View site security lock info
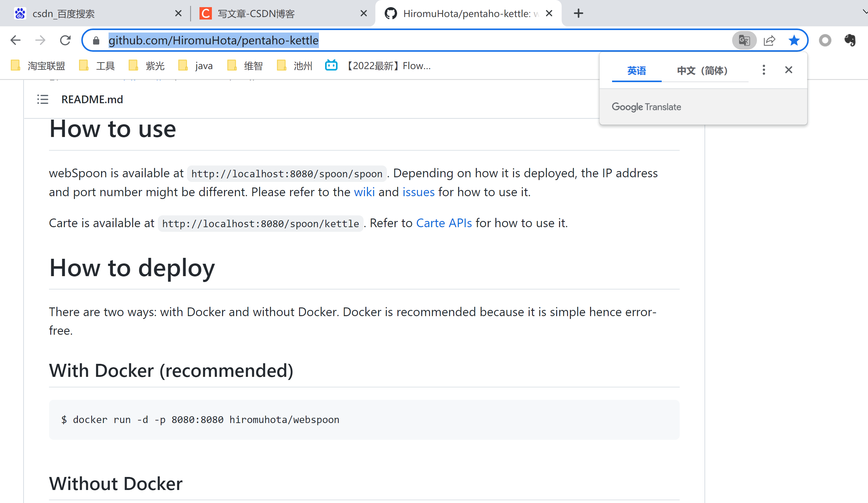This screenshot has height=503, width=868. coord(96,41)
